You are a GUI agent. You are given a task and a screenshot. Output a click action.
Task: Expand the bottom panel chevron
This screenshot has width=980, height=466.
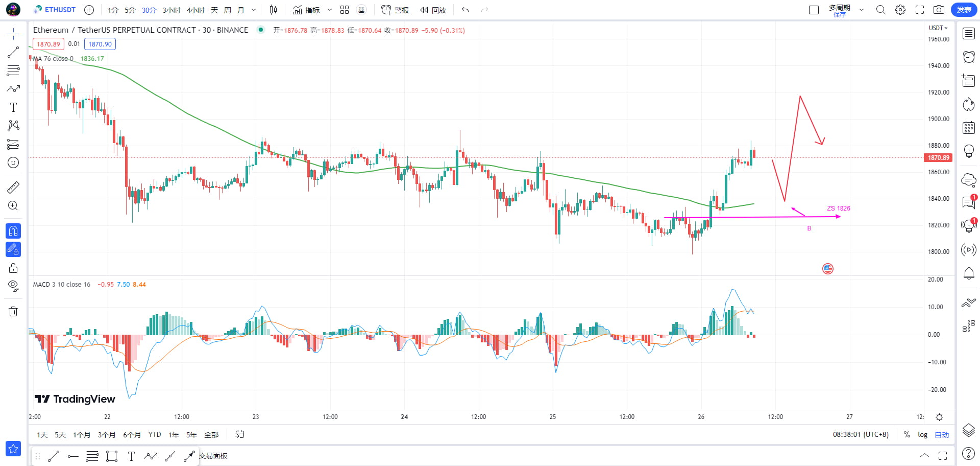click(924, 455)
